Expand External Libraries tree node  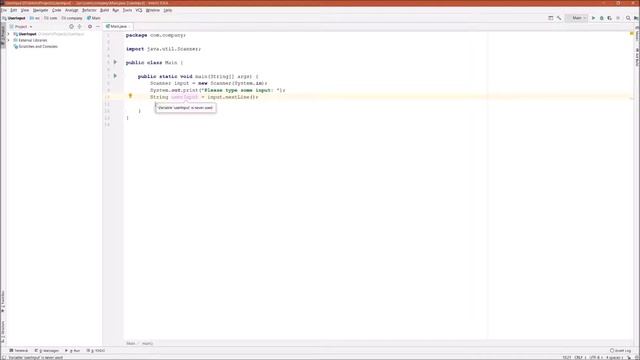[x=9, y=40]
